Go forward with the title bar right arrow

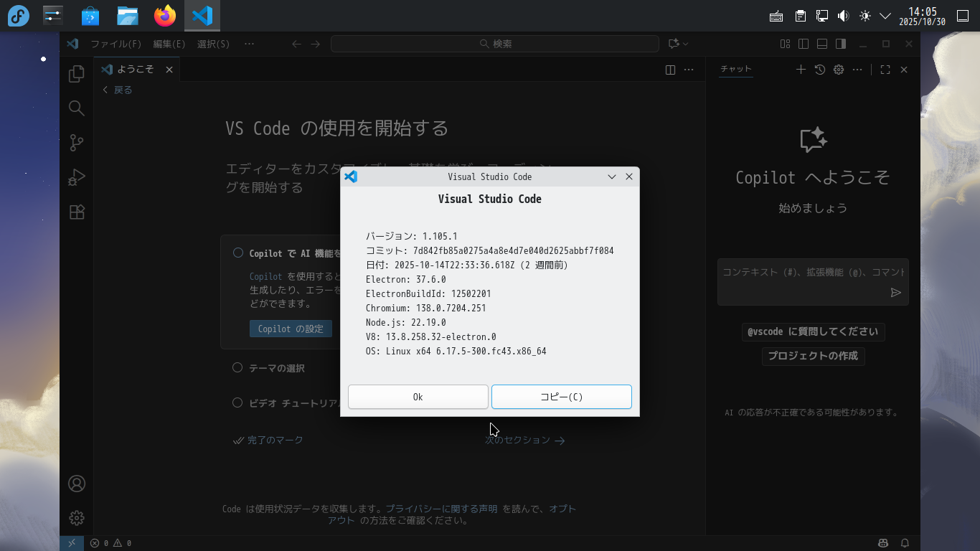(x=316, y=44)
